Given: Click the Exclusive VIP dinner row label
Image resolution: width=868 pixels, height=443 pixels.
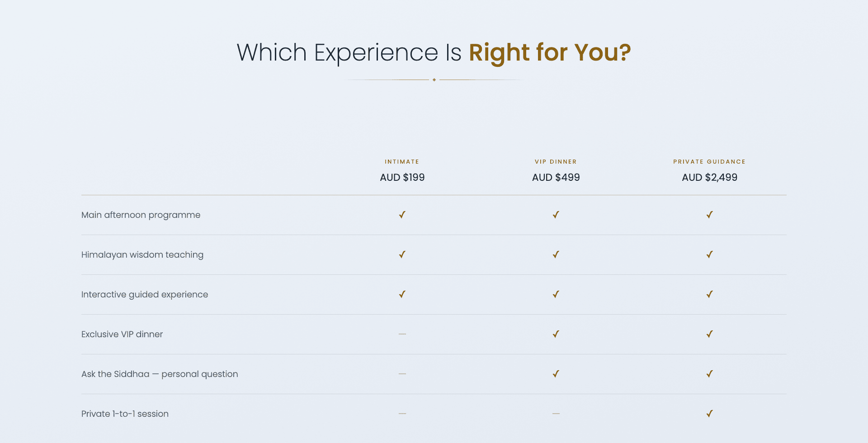Looking at the screenshot, I should point(122,334).
